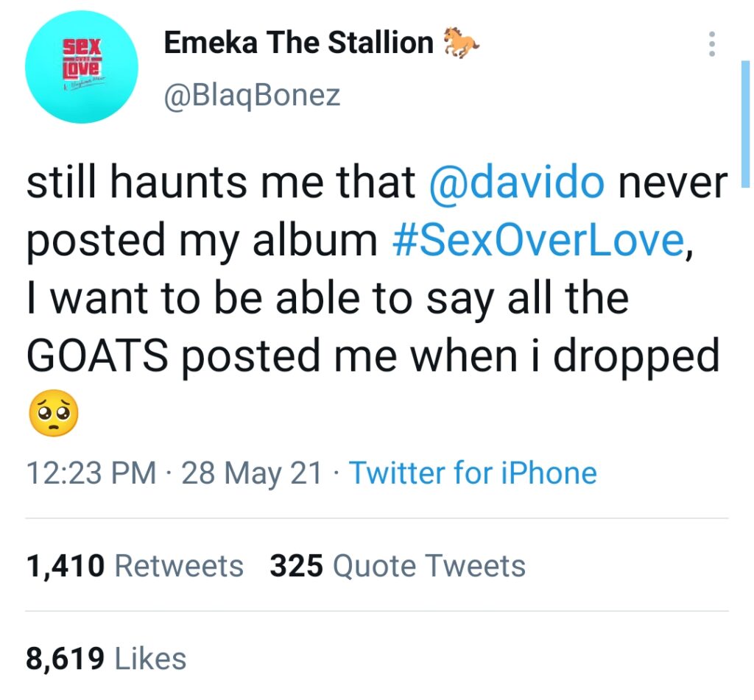View the 8,619 Likes list
The width and height of the screenshot is (754, 700).
[x=106, y=657]
